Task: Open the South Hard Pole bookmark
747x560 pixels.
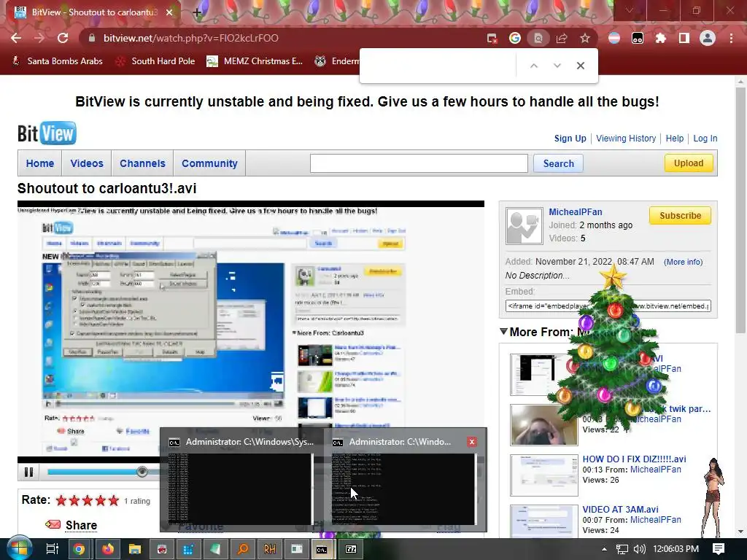Action: pyautogui.click(x=155, y=61)
